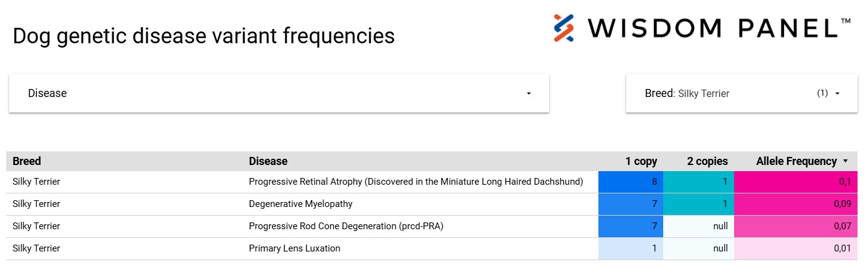Viewport: 868px width, 270px height.
Task: Click the Wisdom Panel logo icon
Action: click(x=564, y=28)
